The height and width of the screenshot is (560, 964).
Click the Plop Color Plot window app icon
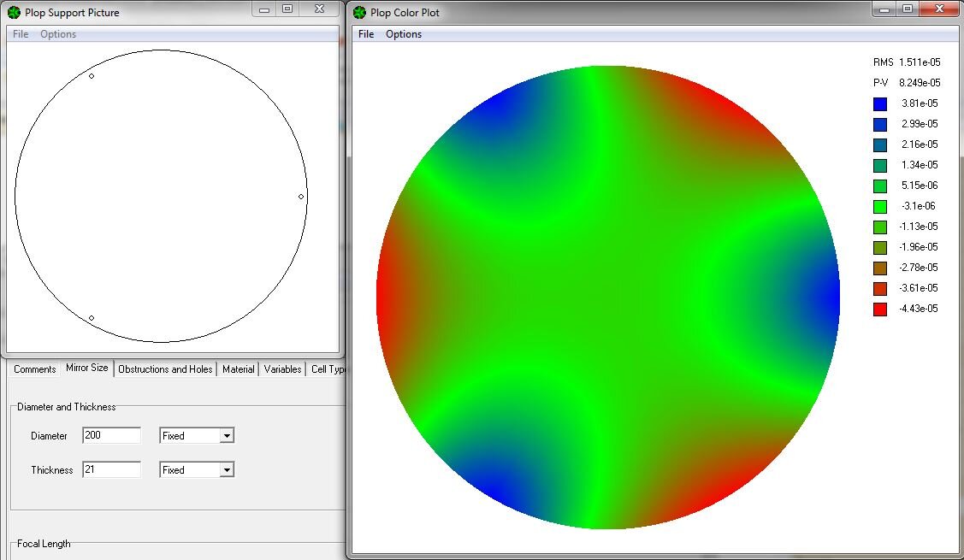click(359, 12)
